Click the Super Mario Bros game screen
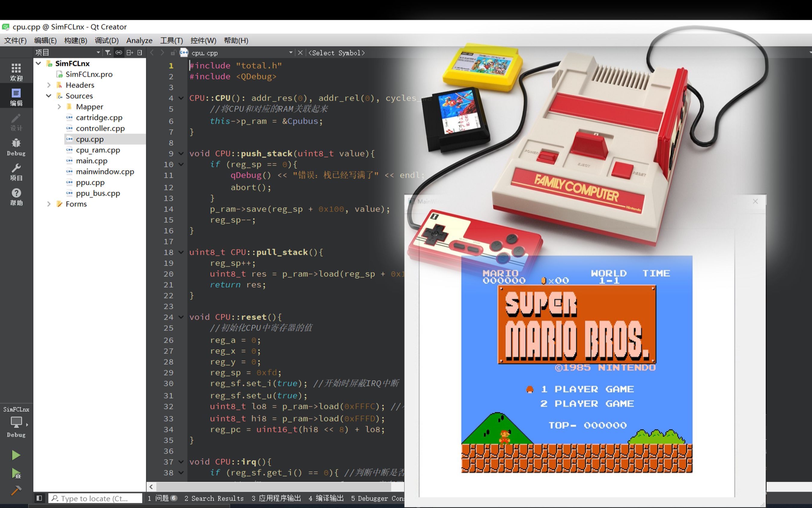 point(576,364)
